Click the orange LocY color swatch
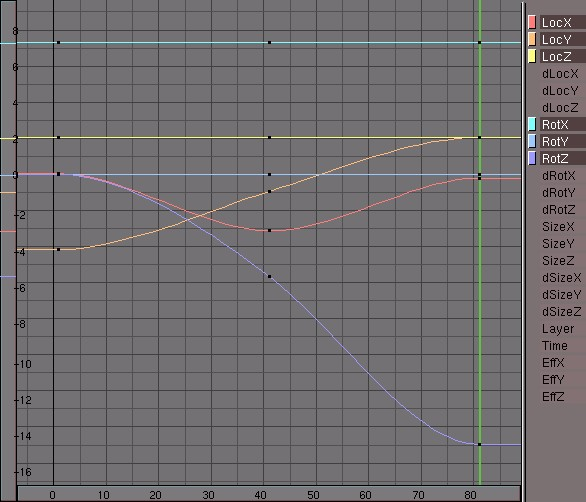Image resolution: width=586 pixels, height=502 pixels. click(x=532, y=39)
